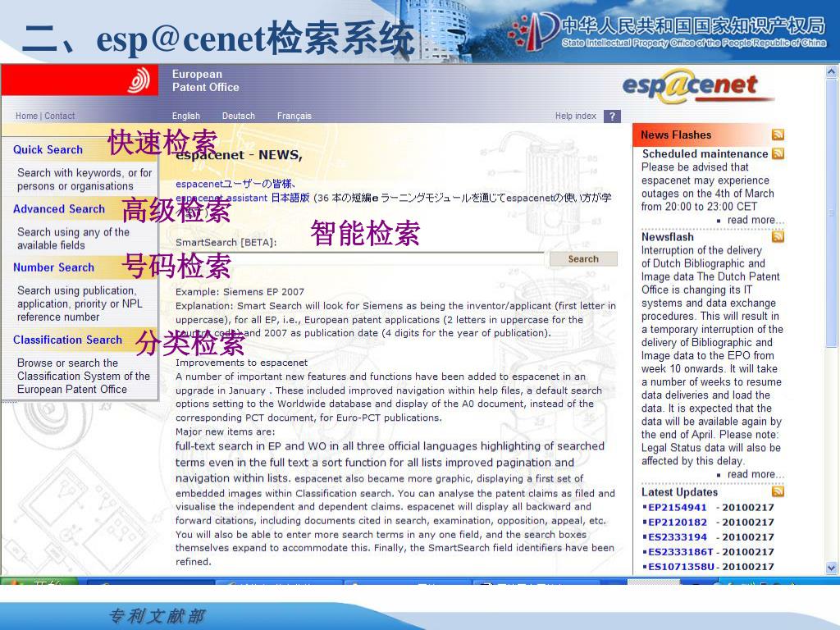Viewport: 840px width, 630px height.
Task: Click read more under Newsflash
Action: 756,474
